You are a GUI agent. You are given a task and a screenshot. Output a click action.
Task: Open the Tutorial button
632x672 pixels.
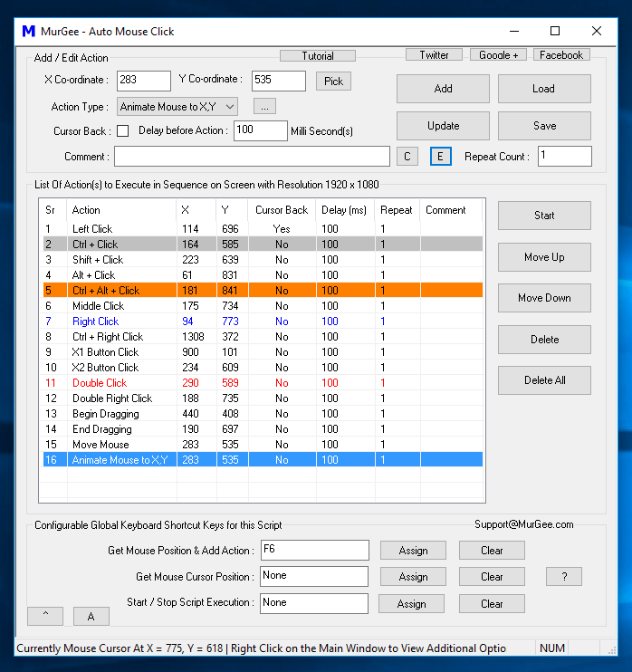318,56
